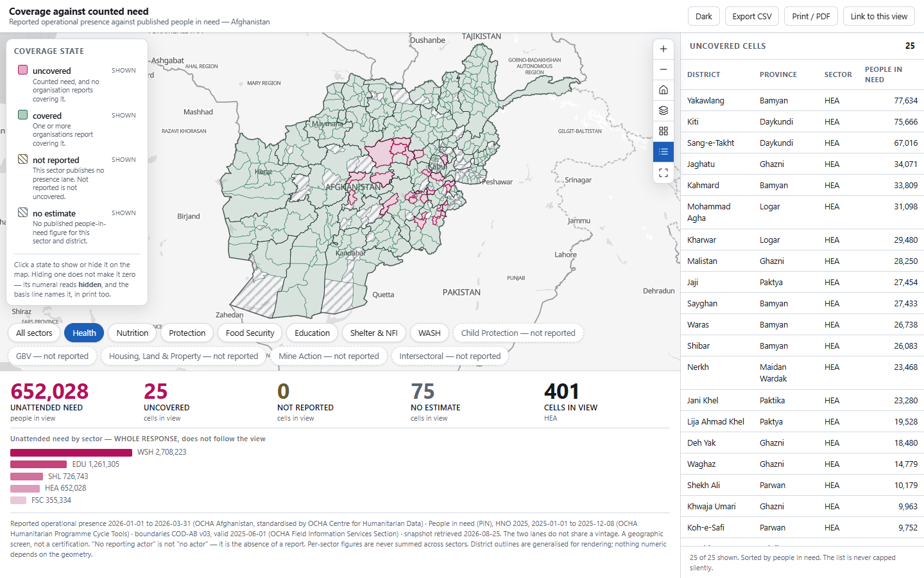Toggle the uncovered cells list panel
The width and height of the screenshot is (924, 578).
tap(663, 152)
